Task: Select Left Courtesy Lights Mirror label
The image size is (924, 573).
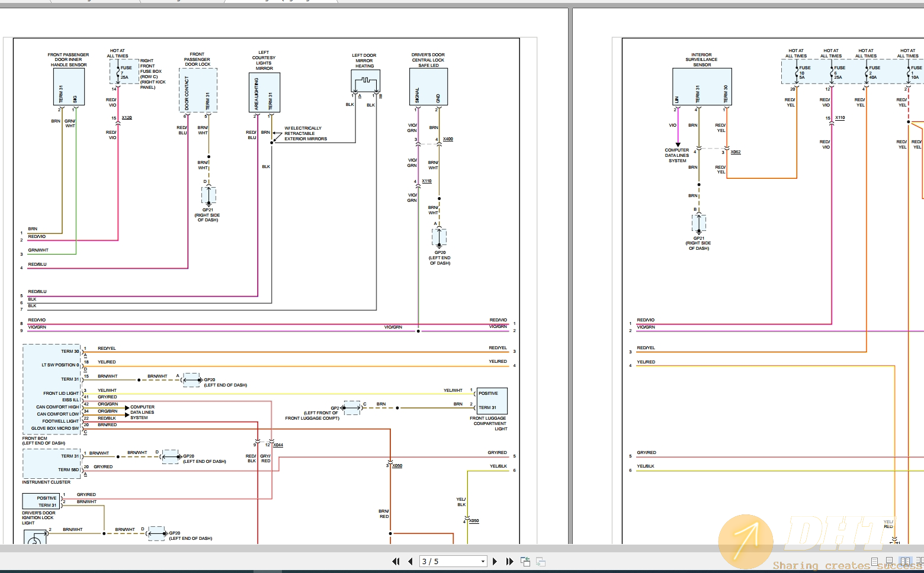Action: 264,60
